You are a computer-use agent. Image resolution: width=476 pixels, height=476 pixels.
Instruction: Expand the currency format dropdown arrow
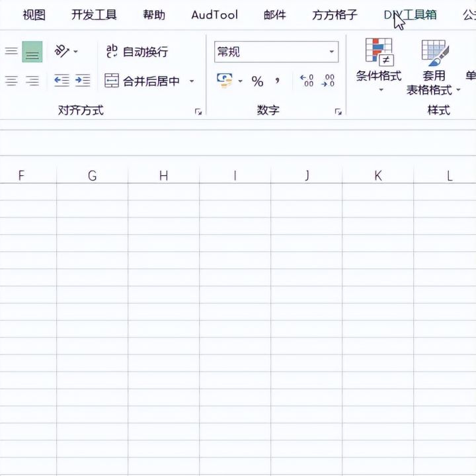[x=241, y=81]
